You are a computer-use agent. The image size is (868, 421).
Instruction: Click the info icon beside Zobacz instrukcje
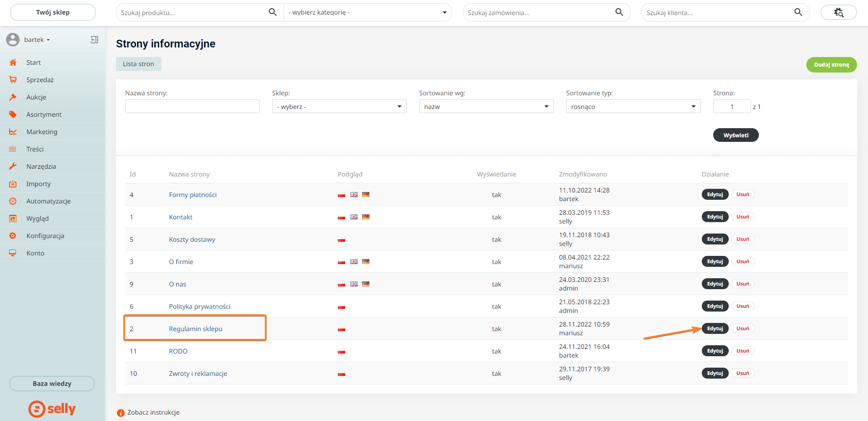(121, 413)
